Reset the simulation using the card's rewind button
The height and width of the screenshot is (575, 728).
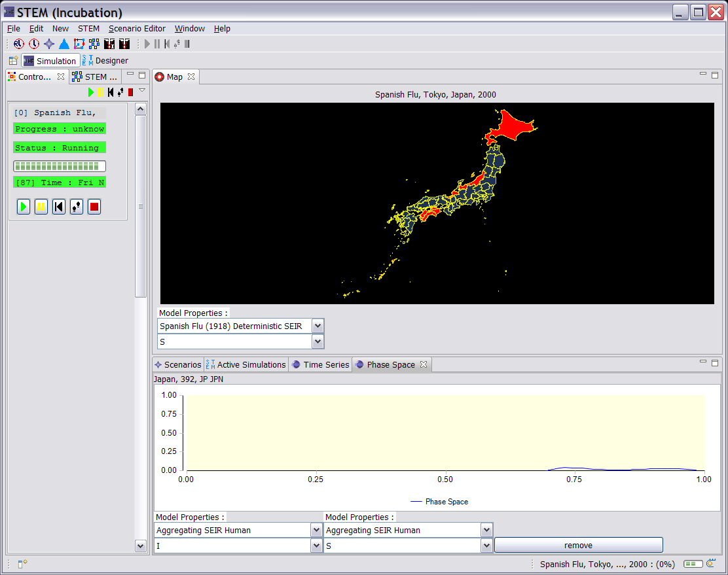[x=59, y=207]
